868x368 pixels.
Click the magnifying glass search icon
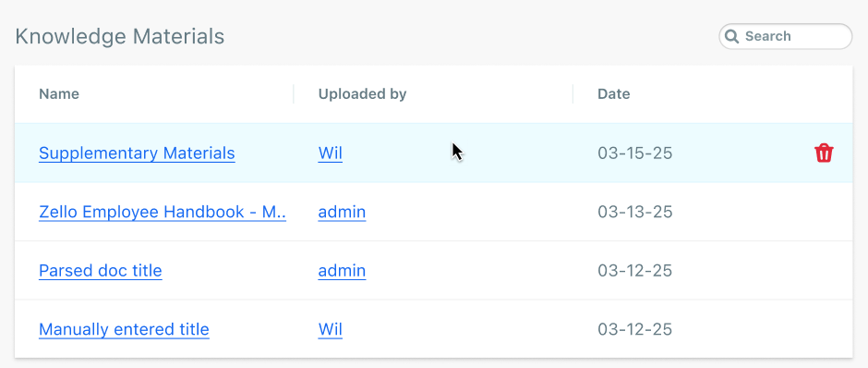coord(732,37)
